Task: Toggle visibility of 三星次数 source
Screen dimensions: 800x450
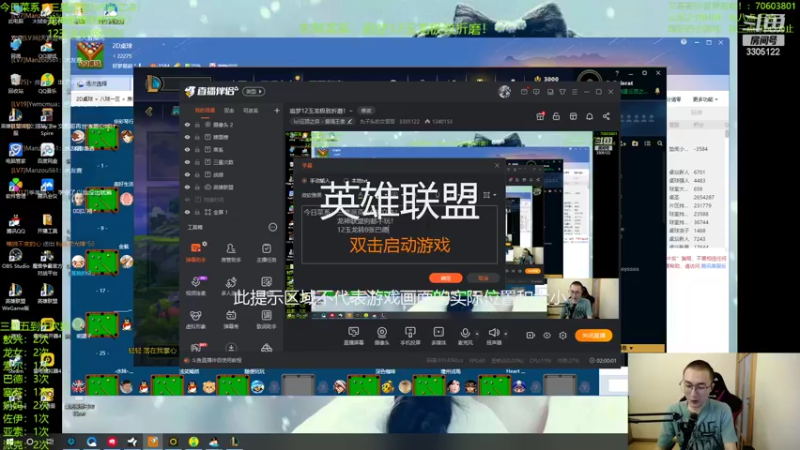Action: pyautogui.click(x=187, y=162)
